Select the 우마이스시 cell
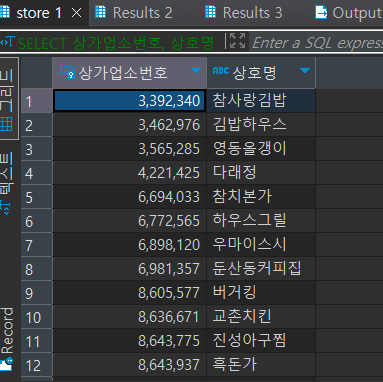The height and width of the screenshot is (382, 383). click(x=261, y=245)
